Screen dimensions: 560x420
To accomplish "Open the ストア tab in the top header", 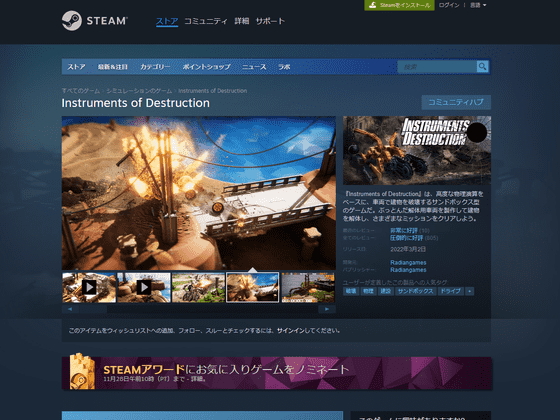I will coord(167,21).
